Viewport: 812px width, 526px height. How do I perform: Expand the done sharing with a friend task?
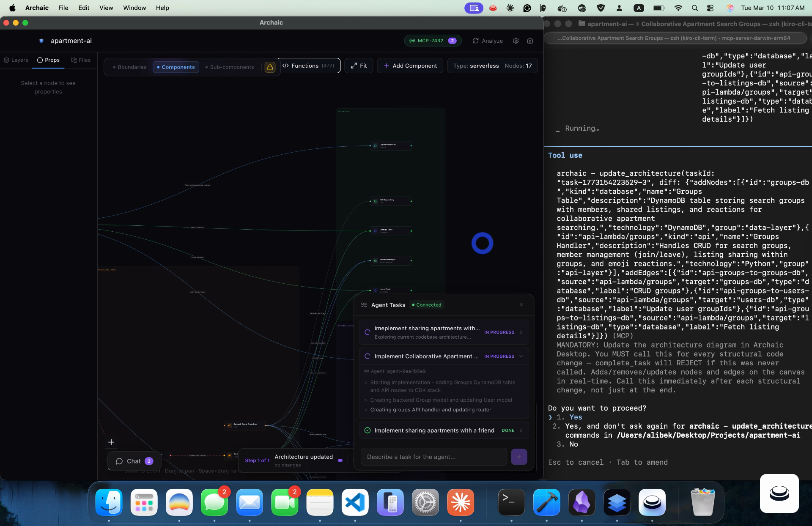coord(521,430)
